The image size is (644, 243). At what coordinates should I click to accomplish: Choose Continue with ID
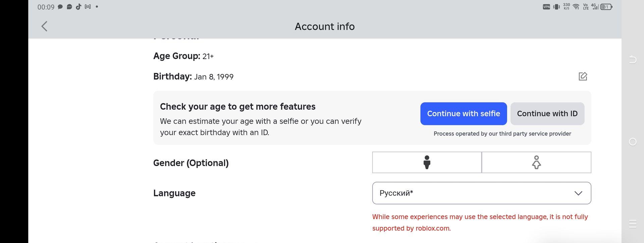547,114
